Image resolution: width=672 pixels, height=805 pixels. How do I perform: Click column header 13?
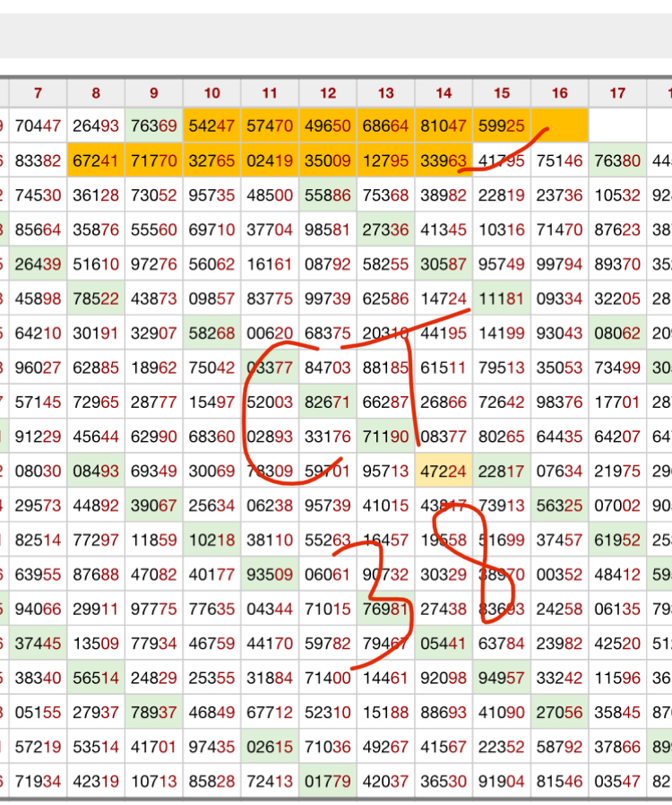(x=385, y=93)
